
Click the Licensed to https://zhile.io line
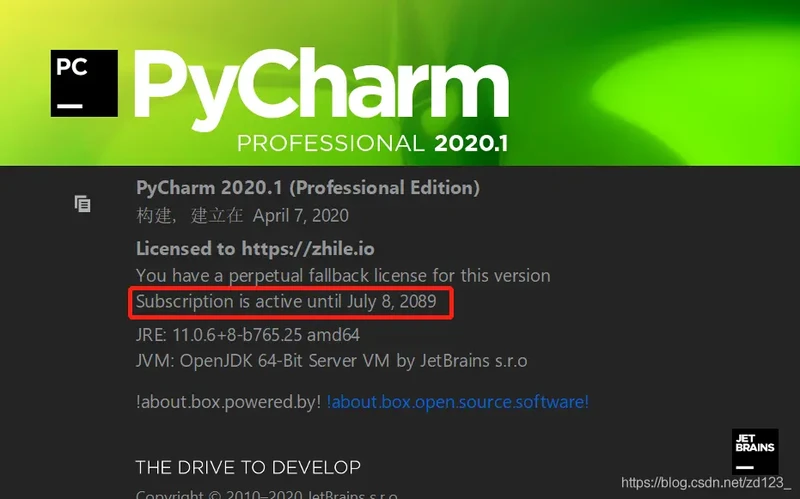point(255,248)
